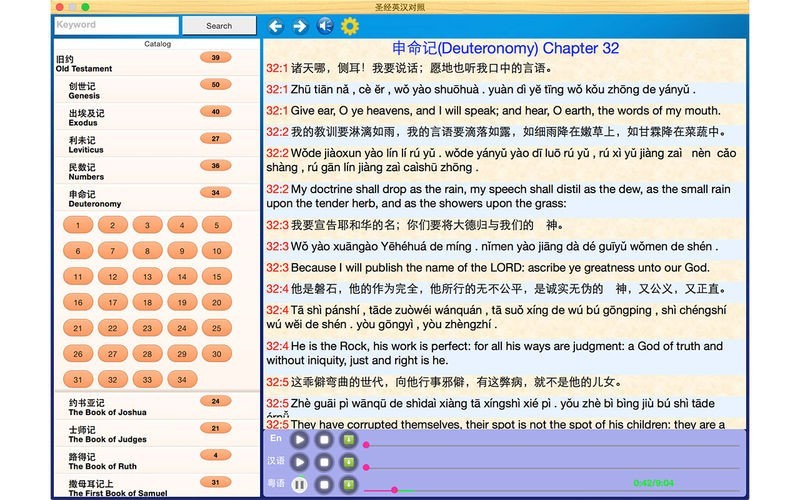The width and height of the screenshot is (800, 500).
Task: Click the Keyword search field
Action: click(113, 25)
